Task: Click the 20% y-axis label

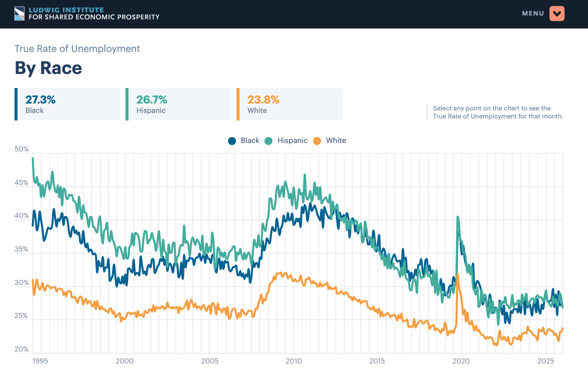Action: pos(21,349)
